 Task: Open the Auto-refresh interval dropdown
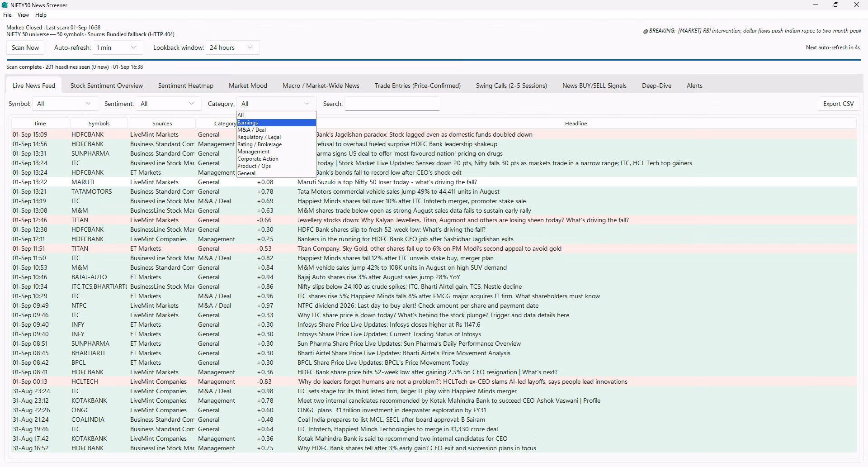pyautogui.click(x=117, y=48)
